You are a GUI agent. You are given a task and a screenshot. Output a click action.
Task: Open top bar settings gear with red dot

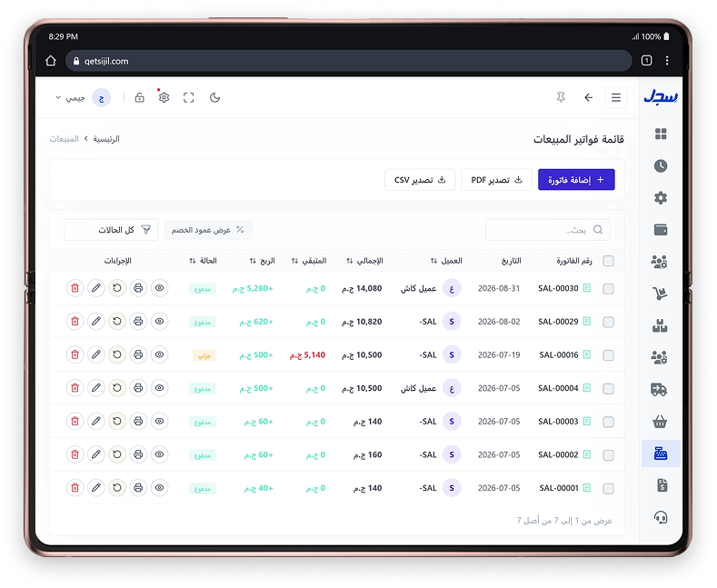point(164,97)
